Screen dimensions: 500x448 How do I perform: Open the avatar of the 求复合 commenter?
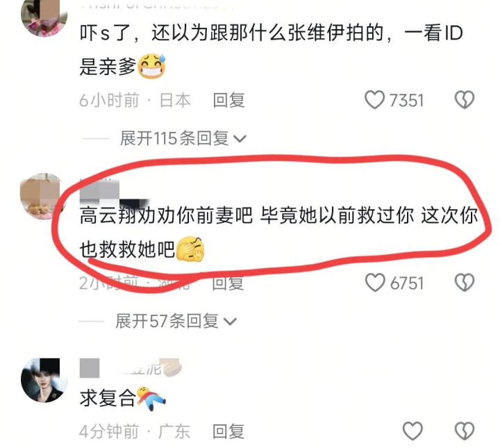pyautogui.click(x=44, y=380)
